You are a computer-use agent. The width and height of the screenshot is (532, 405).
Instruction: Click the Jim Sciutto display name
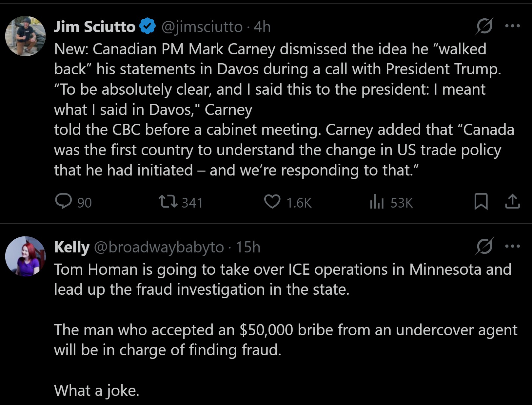coord(94,27)
